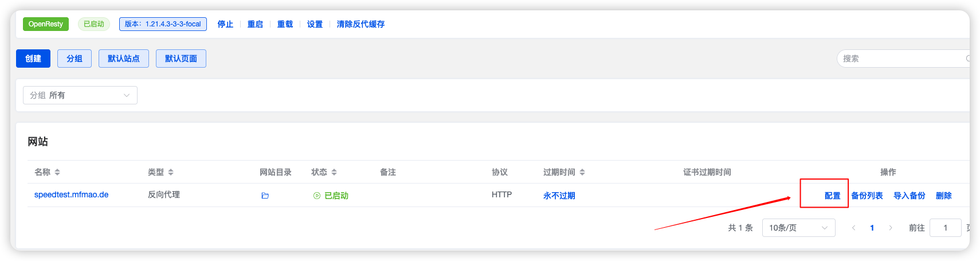This screenshot has height=261, width=980.
Task: Click the sort icon next to 名称
Action: [57, 172]
